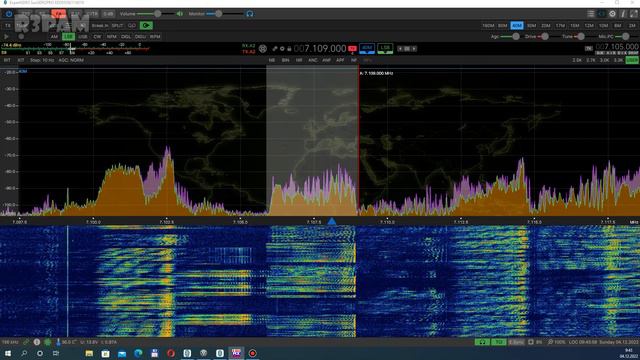Open File Explorer from taskbar
640x360 pixels.
pyautogui.click(x=89, y=353)
